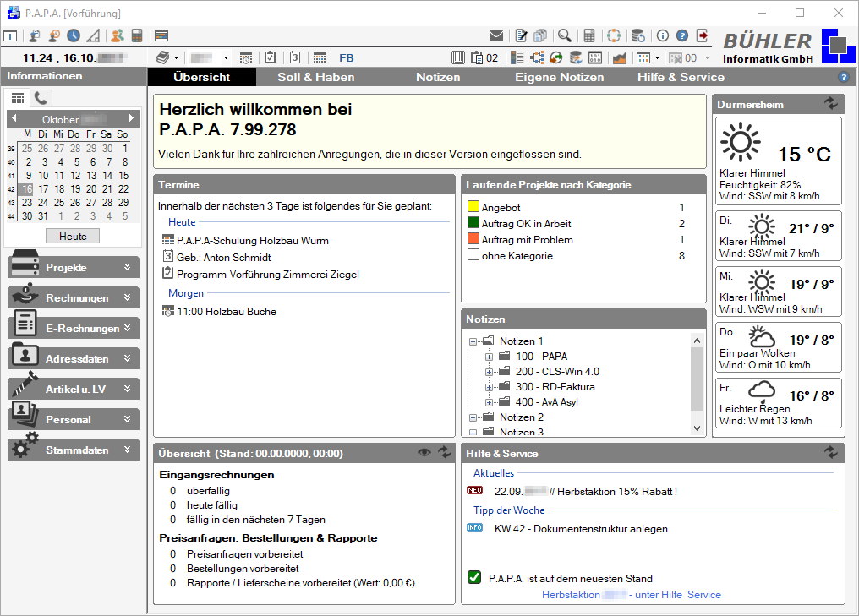Image resolution: width=859 pixels, height=616 pixels.
Task: Click the FB button in the toolbar
Action: coord(347,57)
